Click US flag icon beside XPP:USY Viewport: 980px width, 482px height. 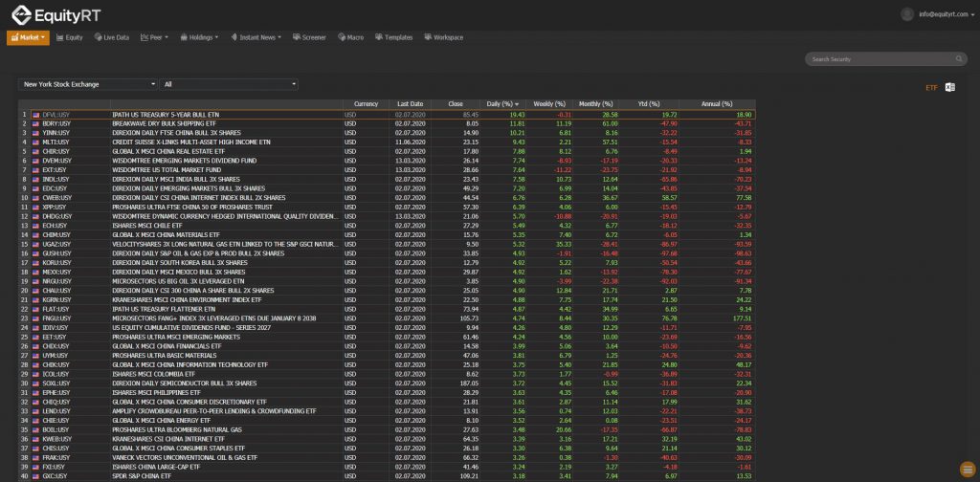(35, 207)
